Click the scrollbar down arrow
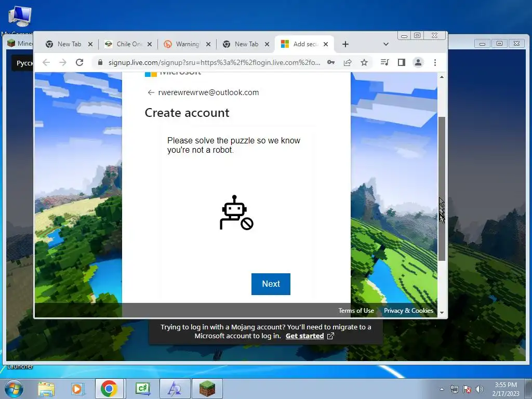Viewport: 532px width, 399px height. [442, 312]
